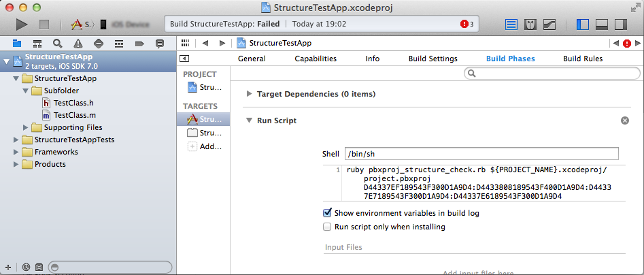Collapse the StructureTestApp folder group
Screen dimensions: 644x275
(16, 78)
